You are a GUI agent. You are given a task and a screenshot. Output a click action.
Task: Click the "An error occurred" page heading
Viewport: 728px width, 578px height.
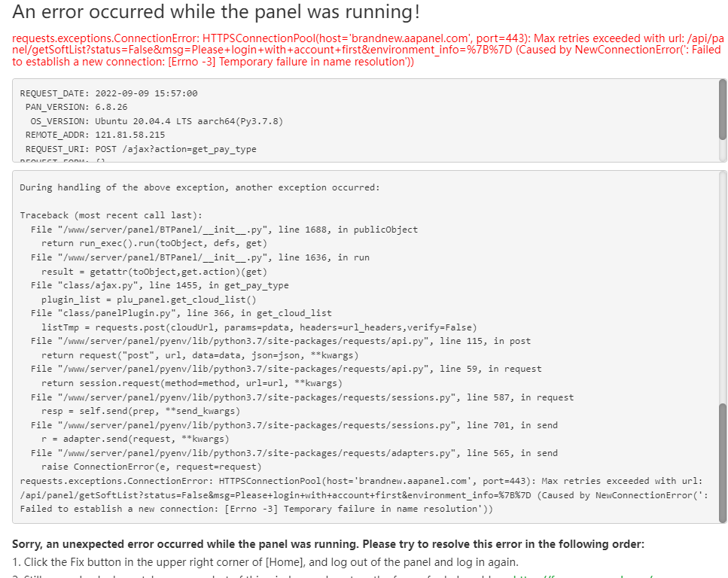216,13
